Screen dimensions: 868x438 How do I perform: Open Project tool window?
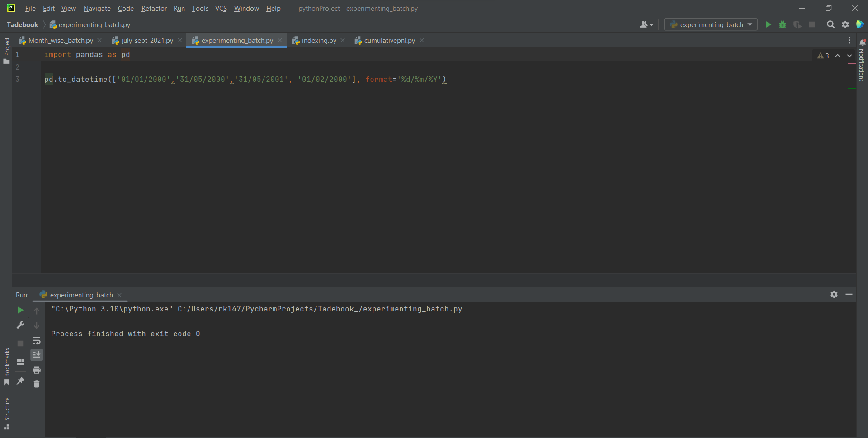[6, 51]
